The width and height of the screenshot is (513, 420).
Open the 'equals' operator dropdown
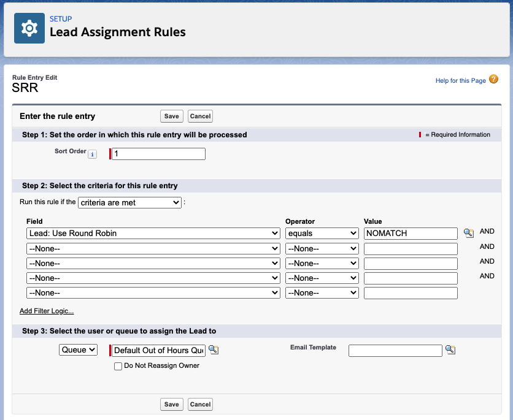322,234
